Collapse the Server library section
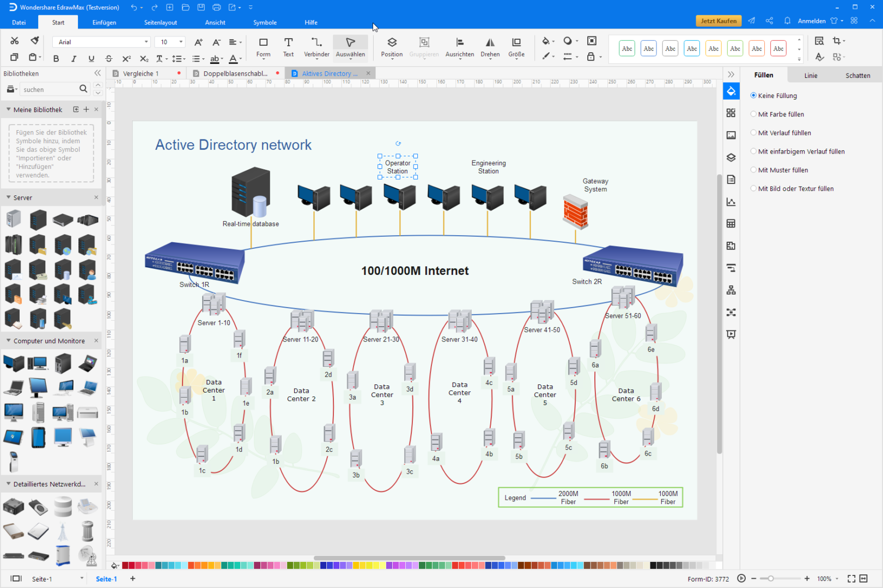 9,198
